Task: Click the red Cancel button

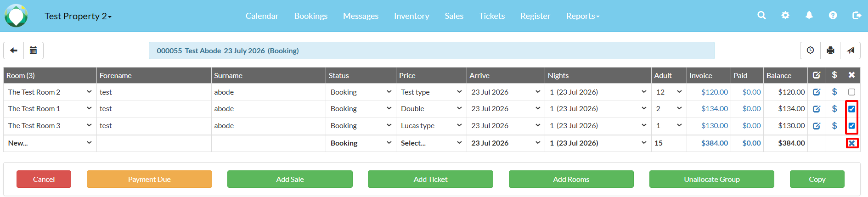Action: pos(44,179)
